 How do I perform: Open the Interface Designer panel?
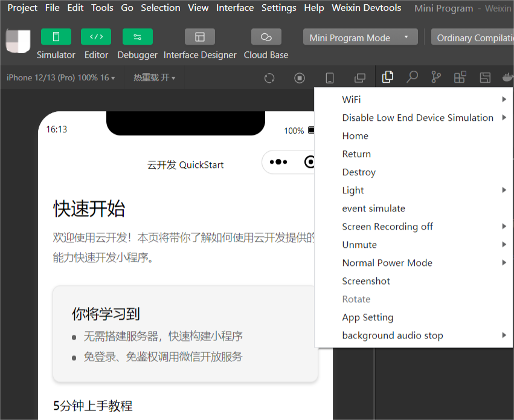[x=200, y=36]
